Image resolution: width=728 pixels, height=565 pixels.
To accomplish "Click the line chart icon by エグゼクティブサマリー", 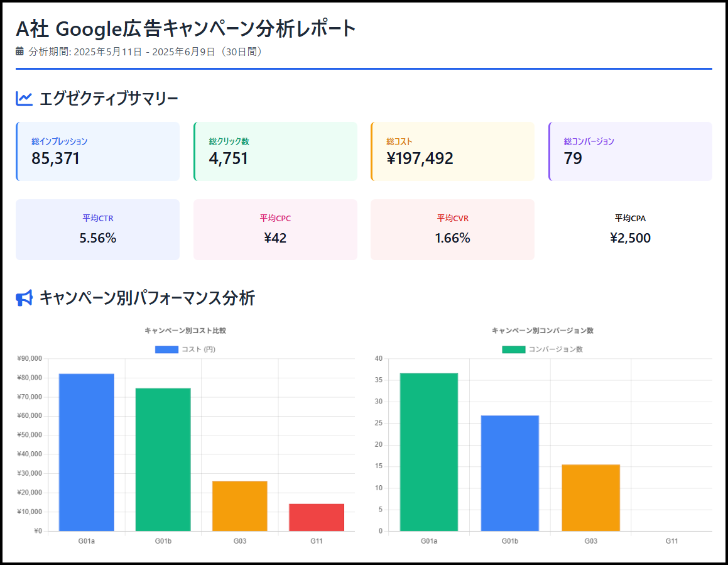I will [x=24, y=99].
